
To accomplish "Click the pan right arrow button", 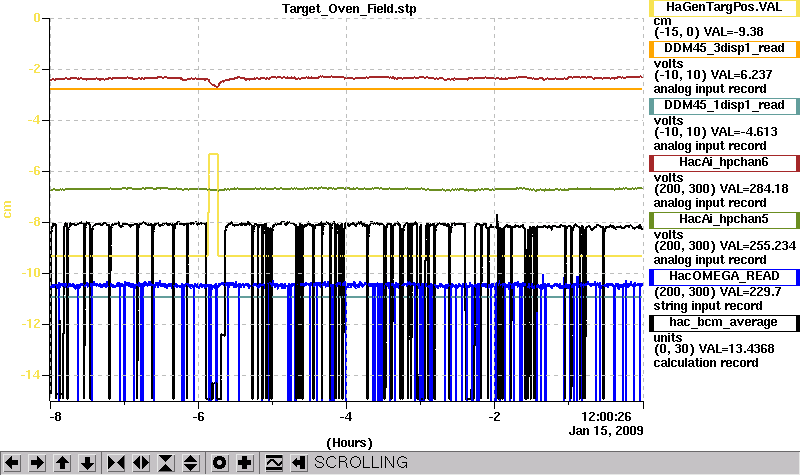I will 37,463.
